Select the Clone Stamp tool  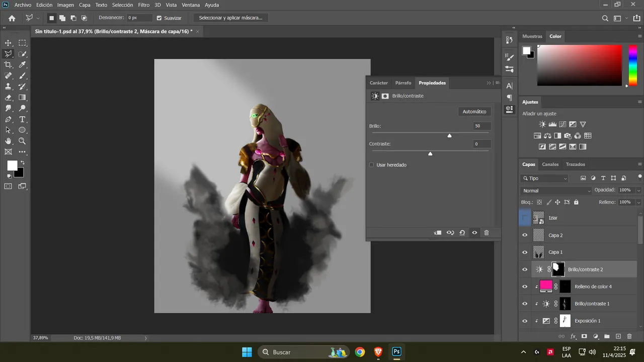8,86
